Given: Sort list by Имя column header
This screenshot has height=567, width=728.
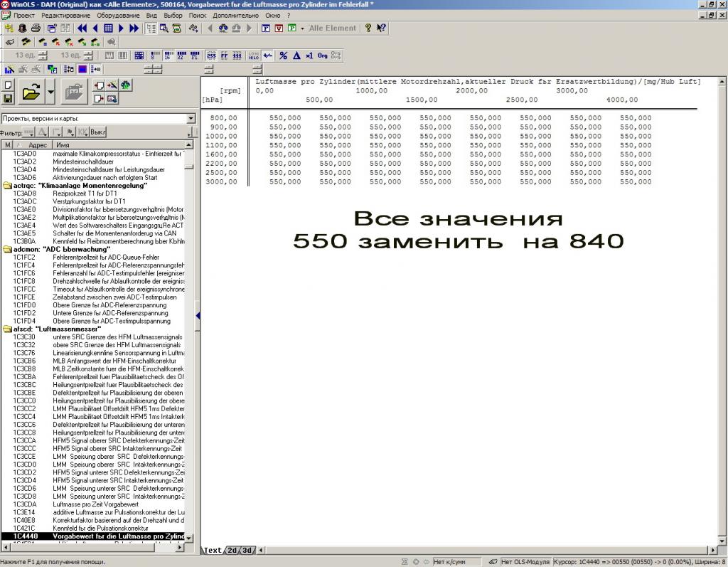Looking at the screenshot, I should pos(118,145).
